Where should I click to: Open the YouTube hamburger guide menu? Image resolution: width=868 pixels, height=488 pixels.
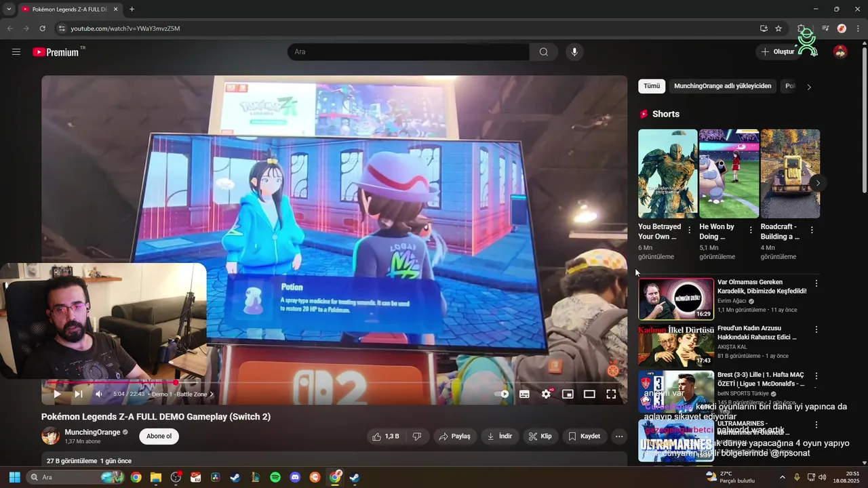pos(16,52)
